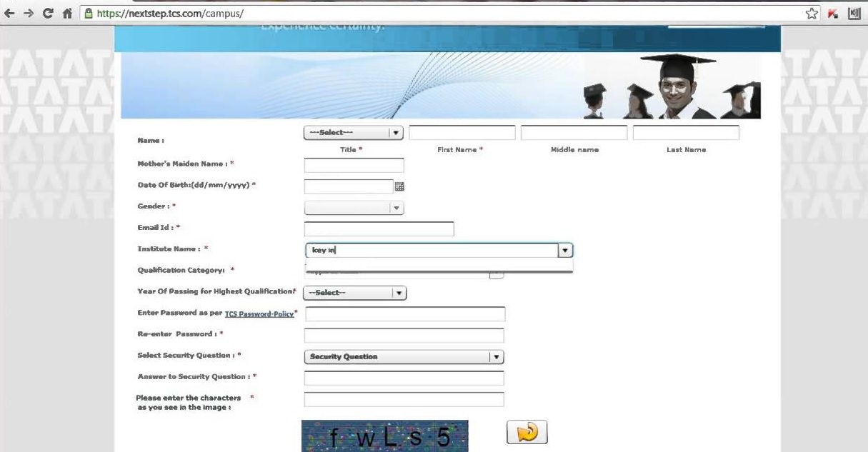
Task: Expand the Gender dropdown
Action: 354,208
